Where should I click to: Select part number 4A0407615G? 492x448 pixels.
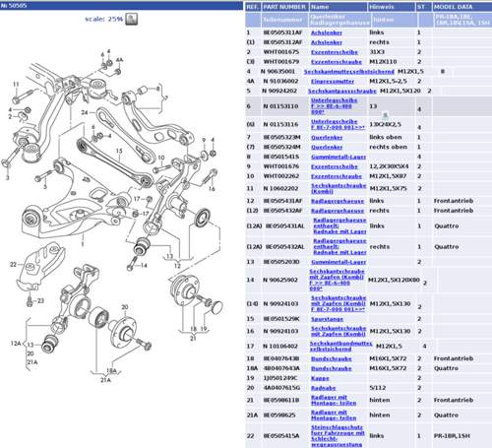tap(281, 388)
